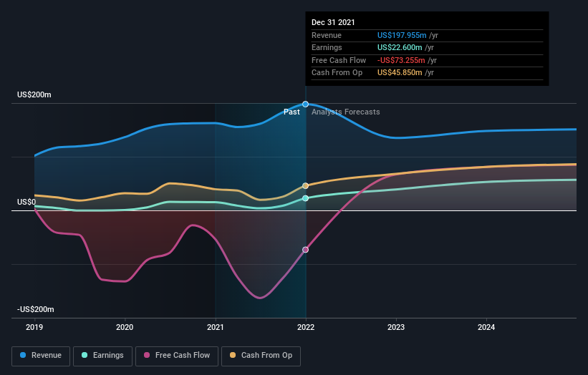Select the Cash From Op orange data point
Image resolution: width=588 pixels, height=375 pixels.
point(306,186)
